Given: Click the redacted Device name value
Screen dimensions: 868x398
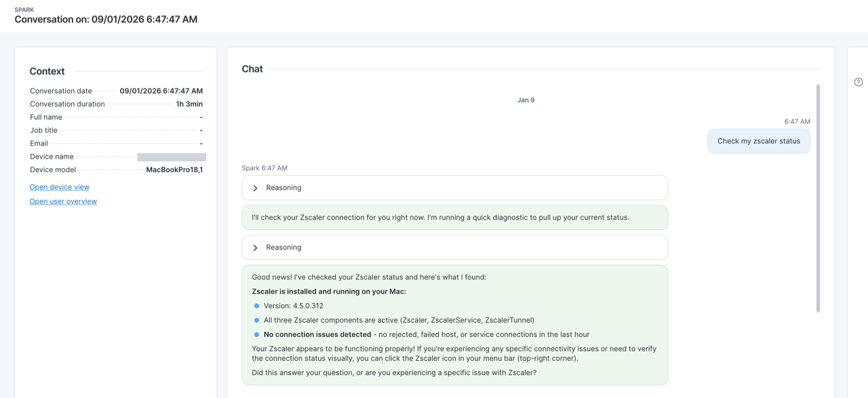Looking at the screenshot, I should click(172, 157).
